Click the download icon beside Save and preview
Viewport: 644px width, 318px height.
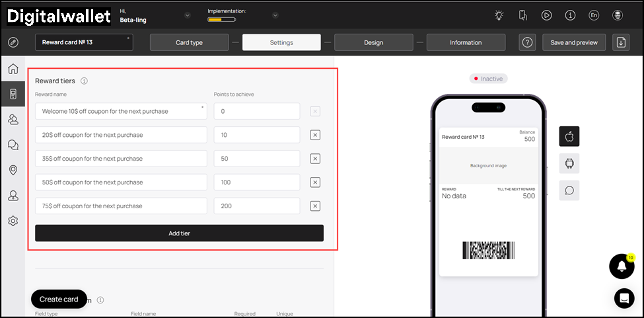pos(620,42)
